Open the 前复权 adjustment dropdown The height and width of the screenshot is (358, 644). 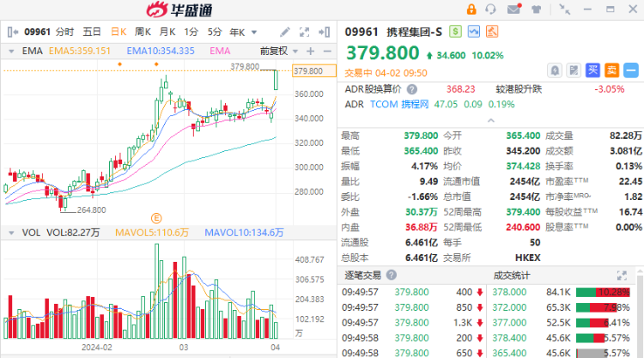[x=279, y=51]
